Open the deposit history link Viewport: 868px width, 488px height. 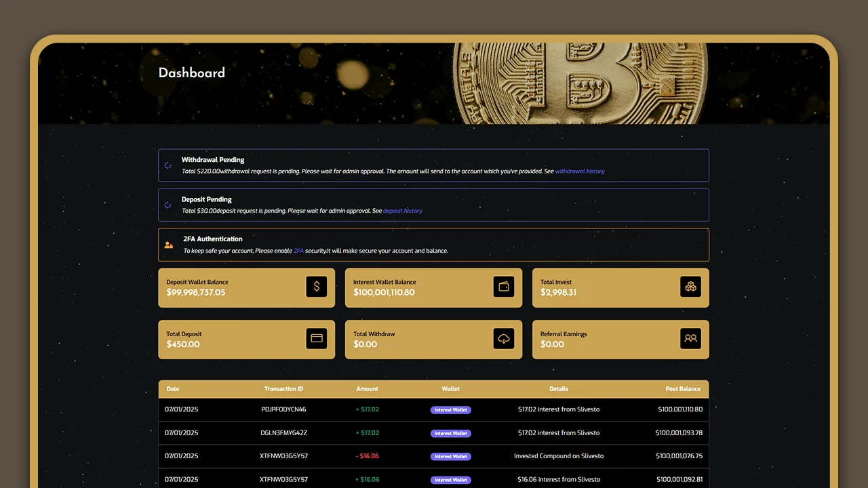coord(403,211)
